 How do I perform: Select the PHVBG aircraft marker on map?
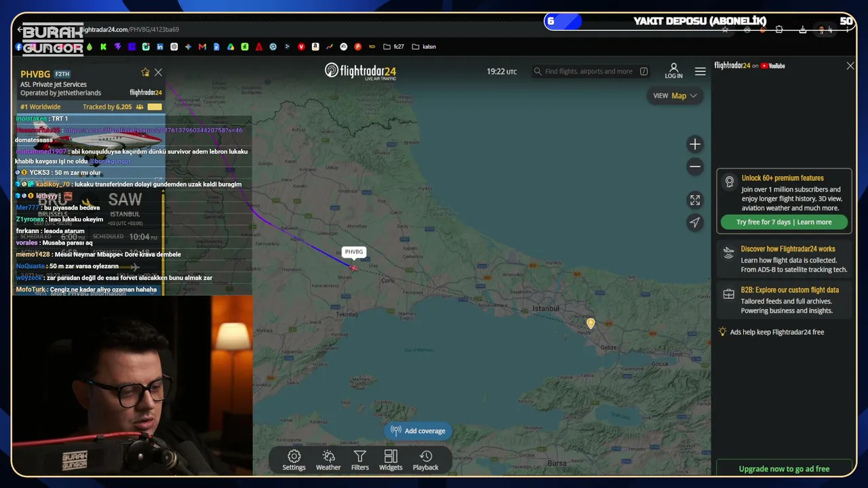353,268
